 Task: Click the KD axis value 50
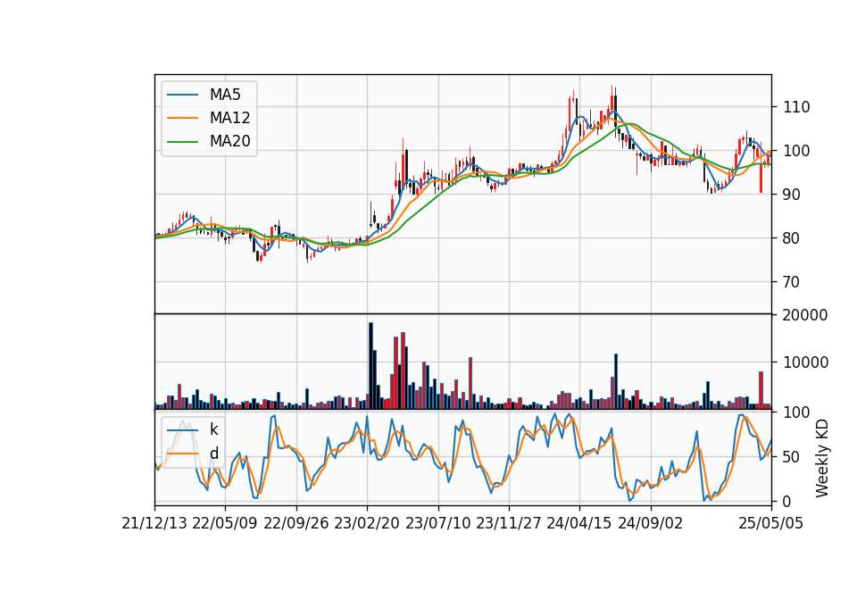click(792, 457)
